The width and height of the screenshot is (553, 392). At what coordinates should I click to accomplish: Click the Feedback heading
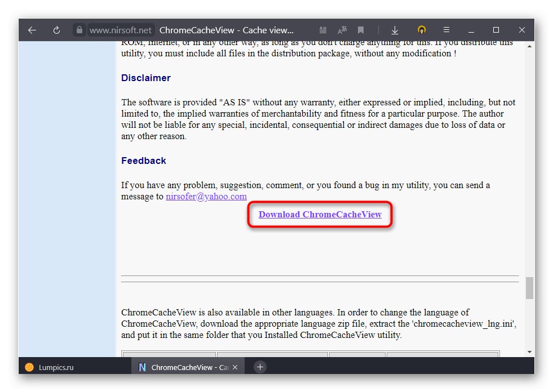(x=144, y=161)
